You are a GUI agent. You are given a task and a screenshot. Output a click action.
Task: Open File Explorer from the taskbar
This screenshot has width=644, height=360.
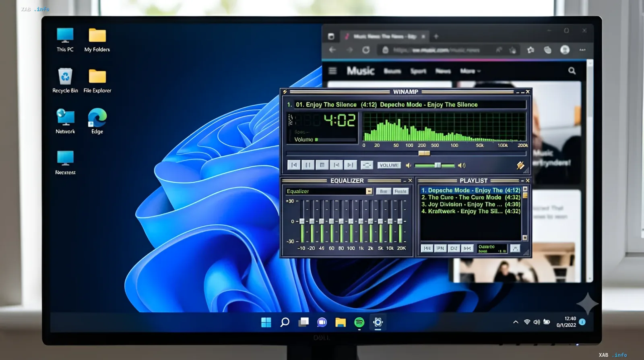(341, 322)
